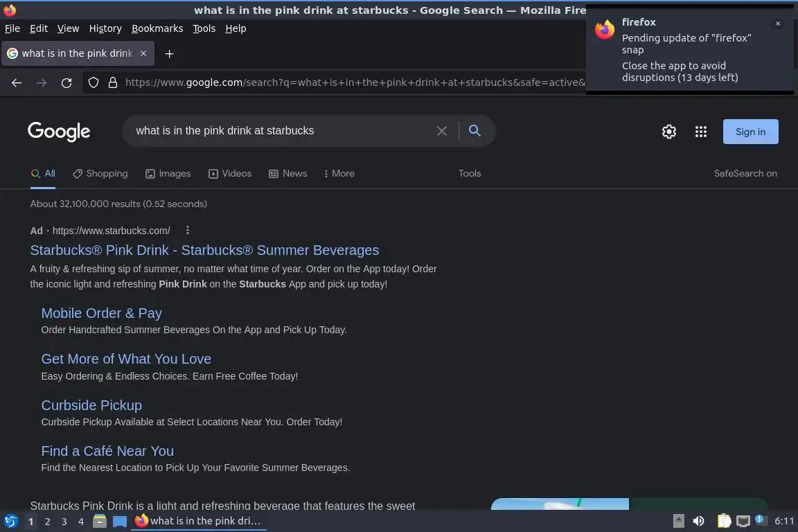The width and height of the screenshot is (798, 532).
Task: Click the magnifying glass search button
Action: (x=475, y=131)
